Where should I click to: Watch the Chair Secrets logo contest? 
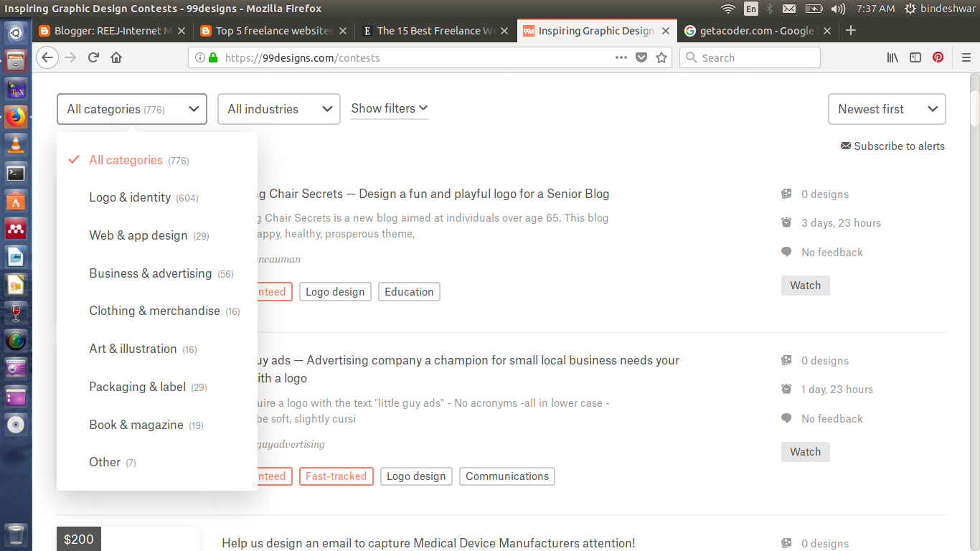(805, 286)
